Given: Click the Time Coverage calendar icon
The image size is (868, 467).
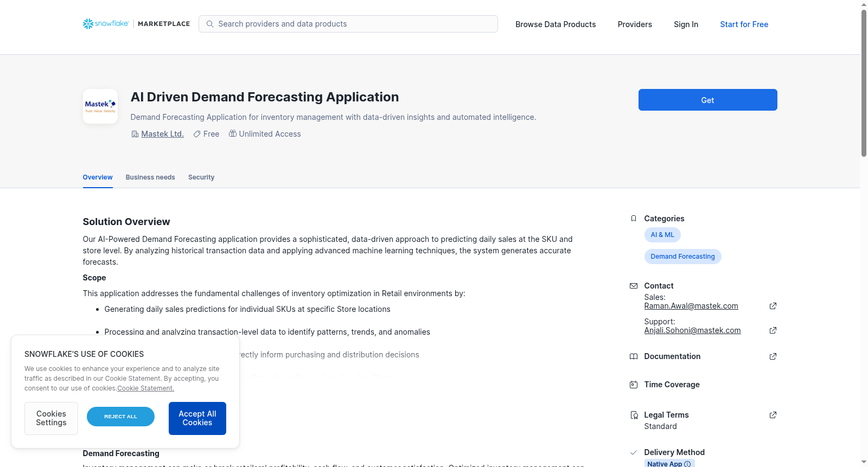Looking at the screenshot, I should [634, 385].
